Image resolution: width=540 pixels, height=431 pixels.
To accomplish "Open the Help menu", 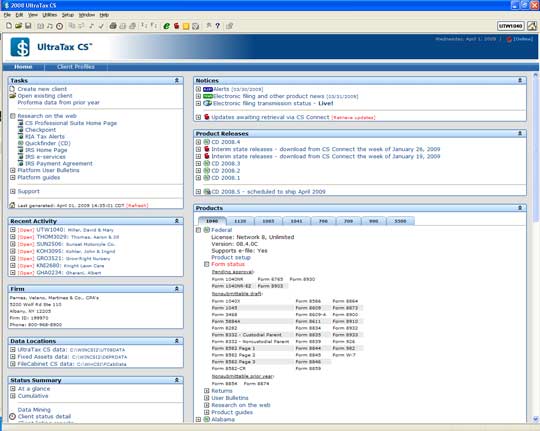I will tap(104, 15).
